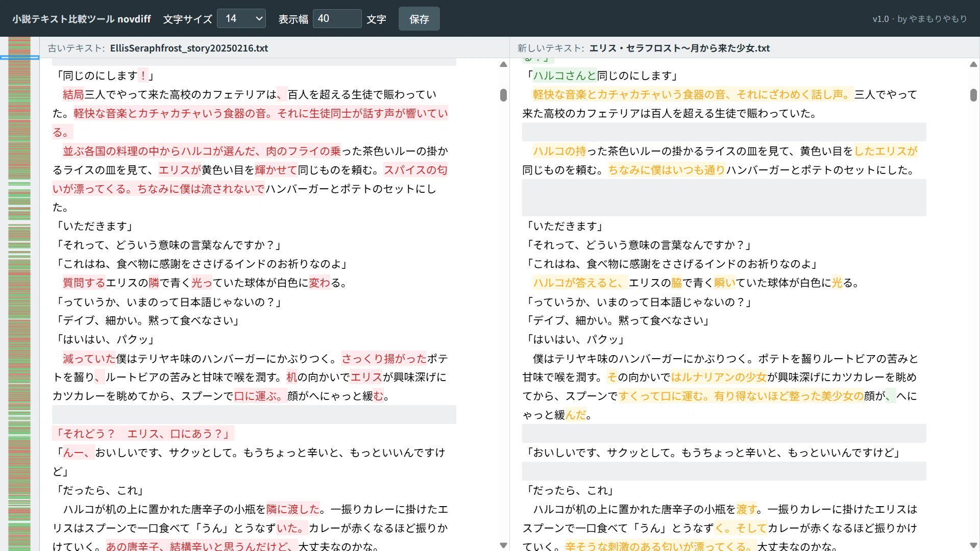The width and height of the screenshot is (980, 551).
Task: Click left pane line 「だったら、これ」
Action: coord(100,490)
